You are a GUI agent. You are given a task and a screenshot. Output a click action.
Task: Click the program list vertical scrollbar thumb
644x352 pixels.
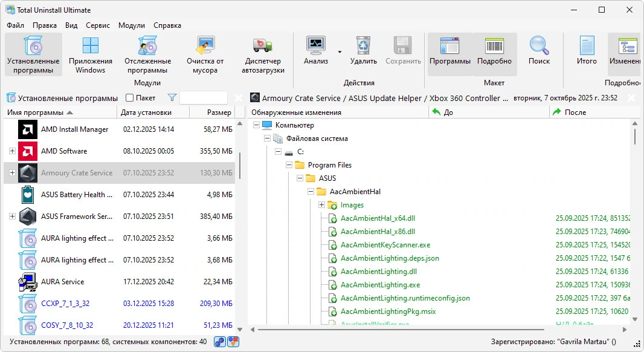(240, 166)
